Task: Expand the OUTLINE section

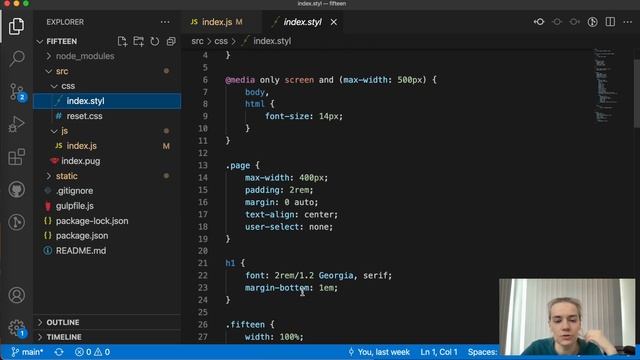Action: [107, 322]
